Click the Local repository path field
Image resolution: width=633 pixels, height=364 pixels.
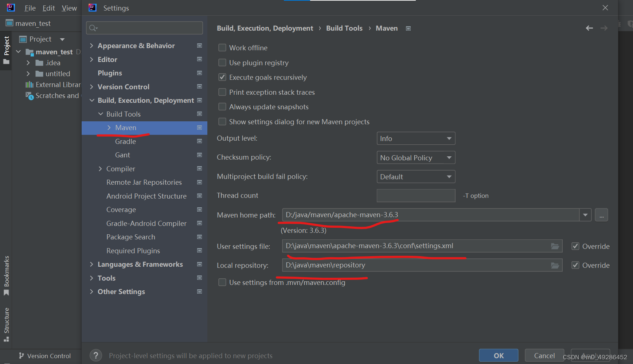click(x=422, y=265)
